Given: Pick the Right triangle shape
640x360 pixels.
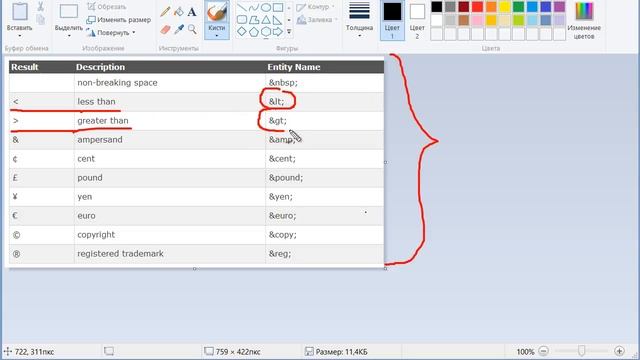Looking at the screenshot, I should [278, 19].
